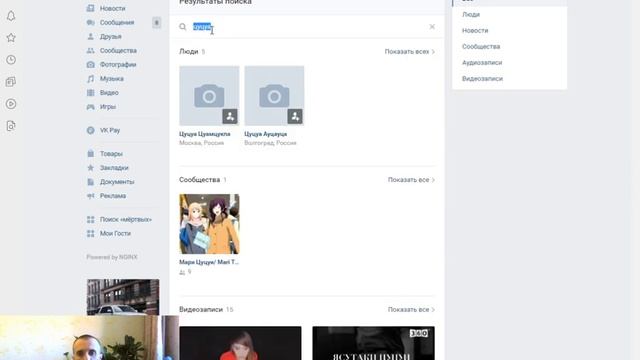The image size is (640, 360).
Task: Open Друзья in left menu
Action: (111, 36)
